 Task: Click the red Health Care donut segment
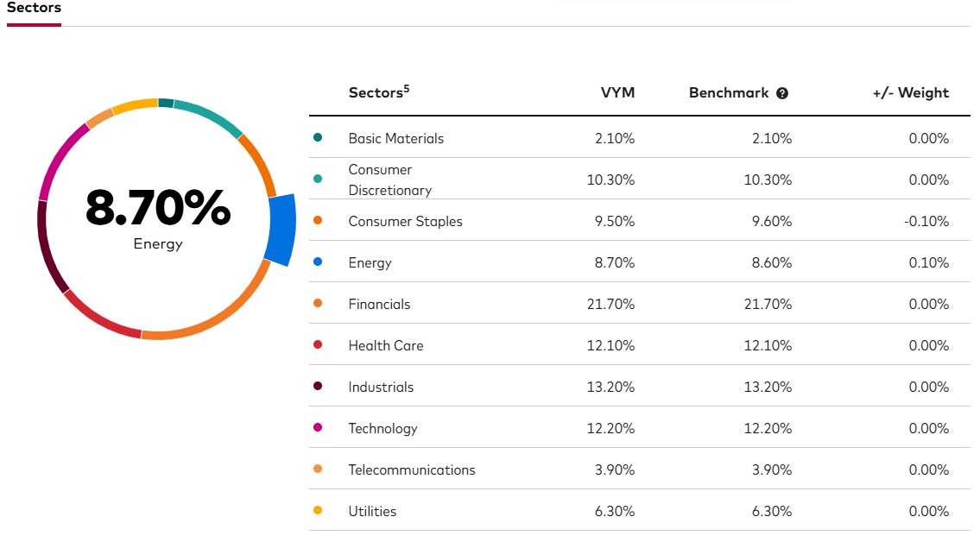[x=101, y=320]
